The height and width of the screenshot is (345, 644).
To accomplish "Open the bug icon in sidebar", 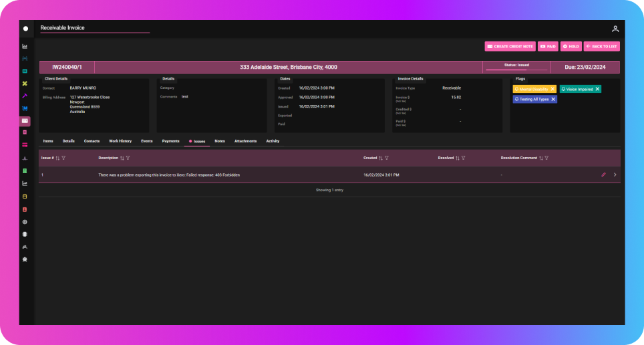I will point(25,259).
